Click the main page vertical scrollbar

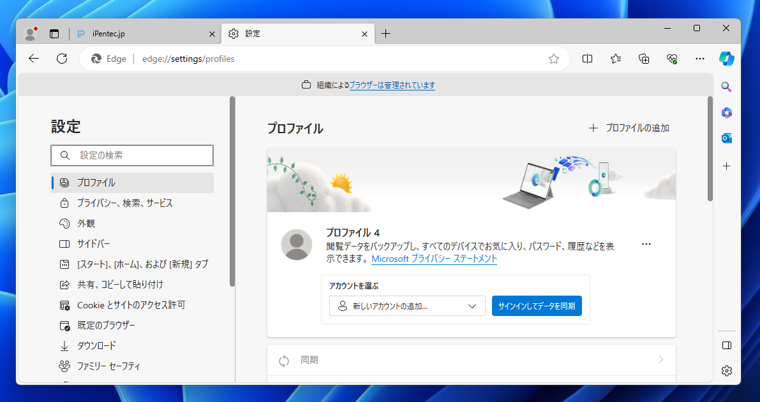click(x=710, y=148)
